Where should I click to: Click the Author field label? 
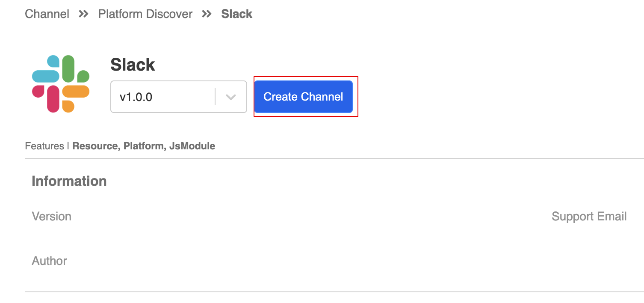(49, 261)
